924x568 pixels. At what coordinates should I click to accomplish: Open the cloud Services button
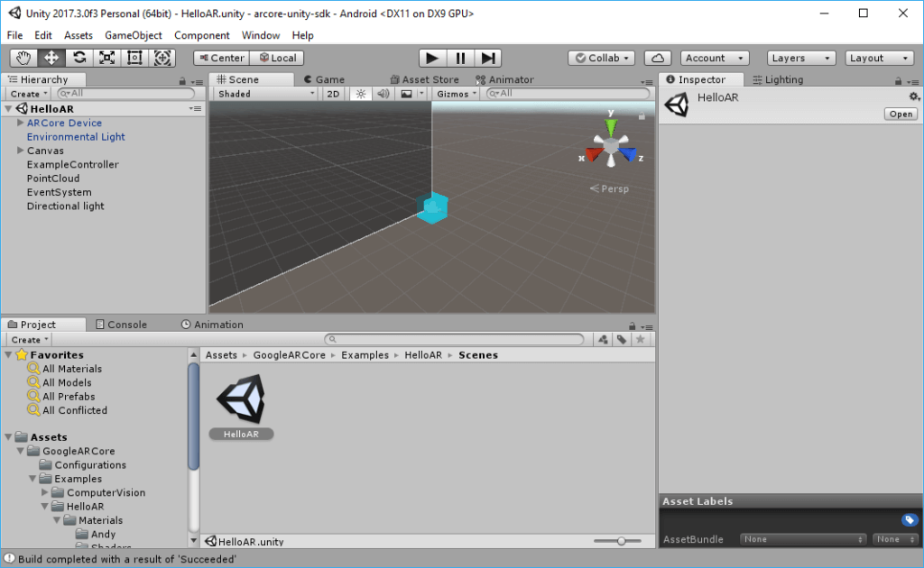(658, 58)
